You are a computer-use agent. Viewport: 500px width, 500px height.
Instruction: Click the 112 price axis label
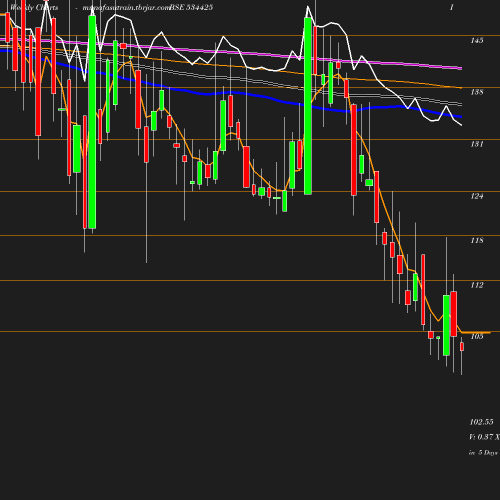click(477, 285)
